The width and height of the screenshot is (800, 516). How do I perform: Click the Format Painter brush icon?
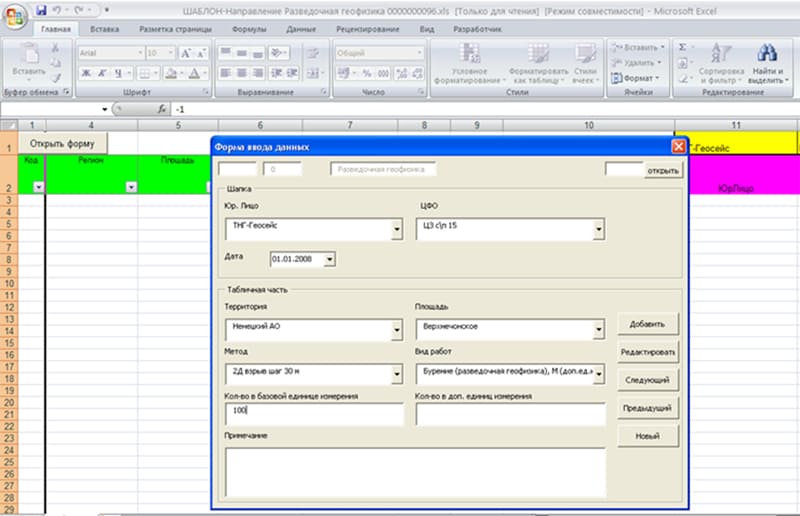pyautogui.click(x=55, y=77)
